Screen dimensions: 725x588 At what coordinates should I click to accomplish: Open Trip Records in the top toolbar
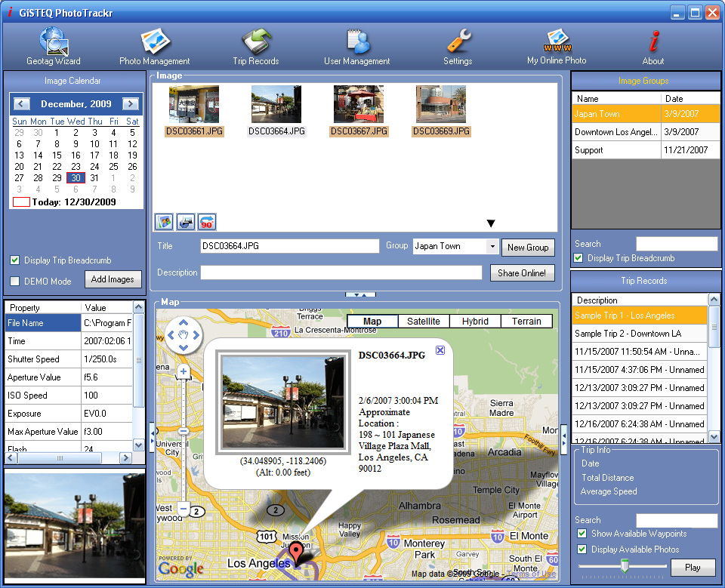tap(256, 46)
